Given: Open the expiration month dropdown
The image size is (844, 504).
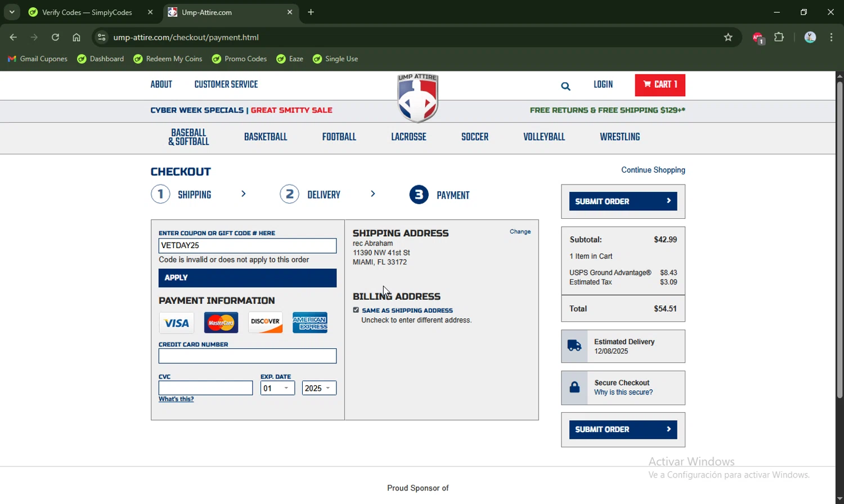Looking at the screenshot, I should pos(277,388).
